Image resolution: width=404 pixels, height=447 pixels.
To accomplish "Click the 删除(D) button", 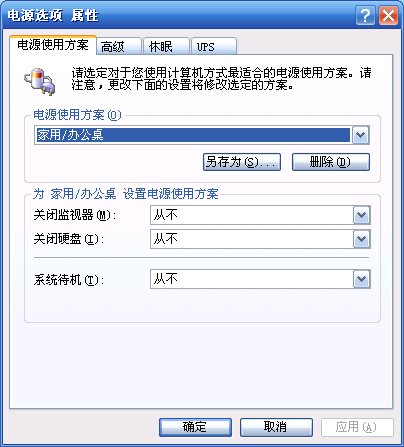I will (x=331, y=162).
